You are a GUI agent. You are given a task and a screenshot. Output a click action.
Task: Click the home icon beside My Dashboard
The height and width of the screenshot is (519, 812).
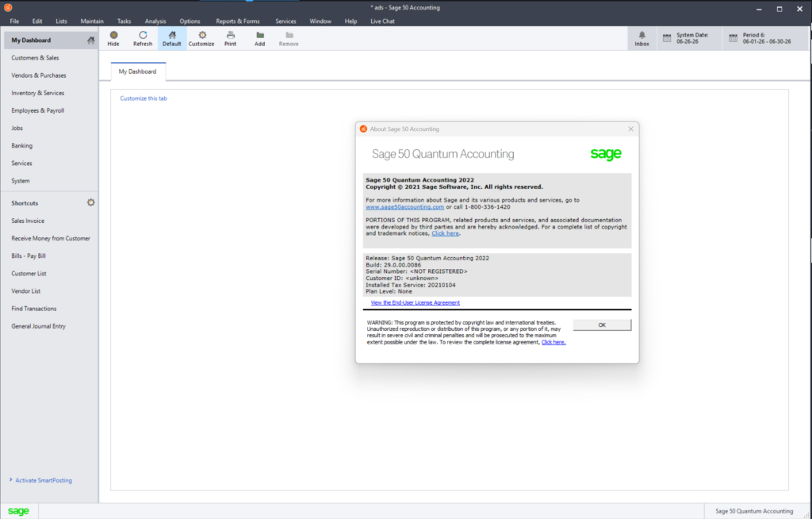click(x=91, y=40)
